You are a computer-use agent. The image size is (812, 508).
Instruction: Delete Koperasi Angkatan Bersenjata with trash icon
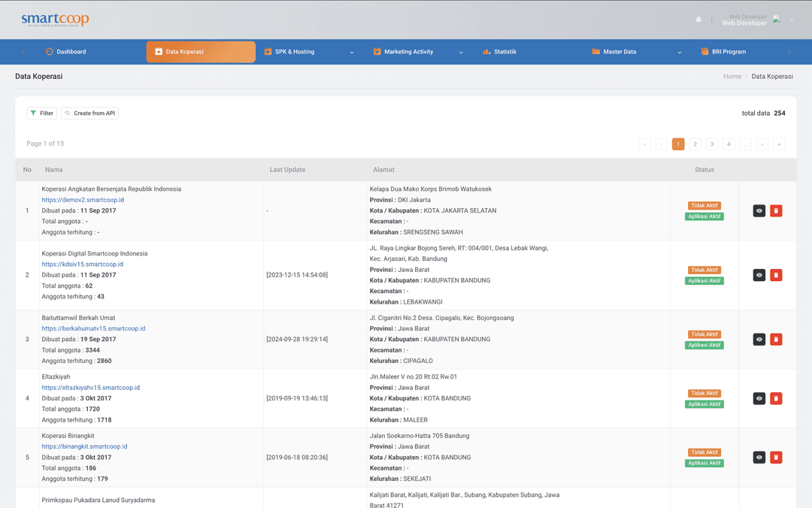point(776,210)
